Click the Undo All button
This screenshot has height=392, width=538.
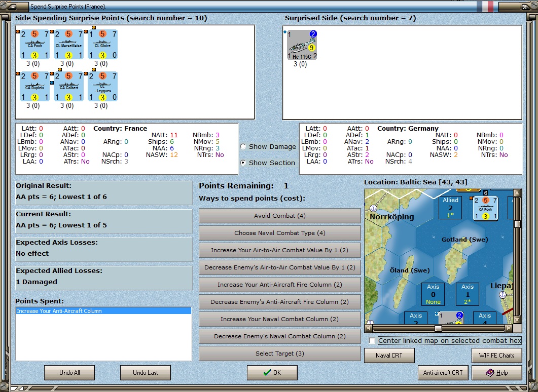[69, 372]
